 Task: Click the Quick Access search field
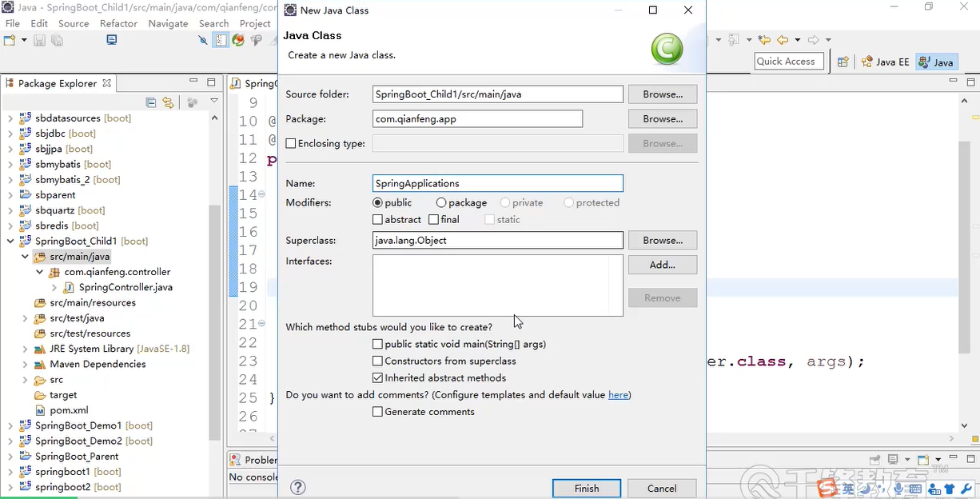788,62
